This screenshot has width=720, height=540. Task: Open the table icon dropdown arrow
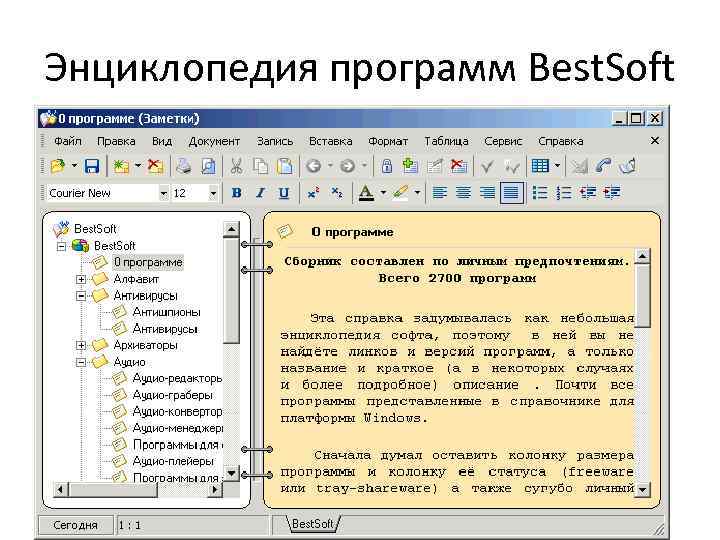557,166
